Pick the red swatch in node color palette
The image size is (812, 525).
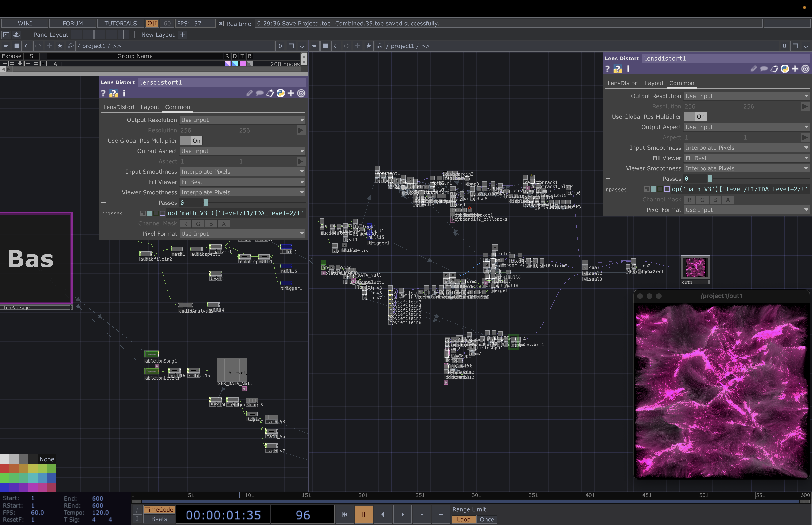(x=5, y=468)
